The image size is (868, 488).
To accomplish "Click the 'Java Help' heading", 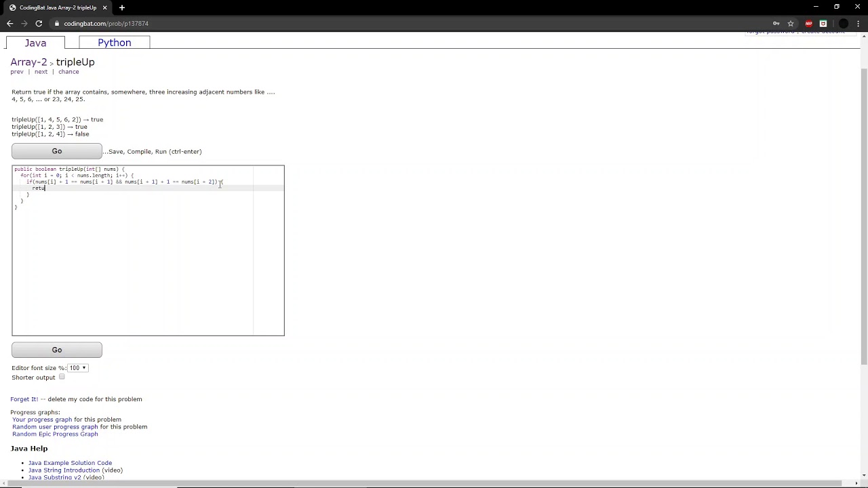I will (29, 449).
